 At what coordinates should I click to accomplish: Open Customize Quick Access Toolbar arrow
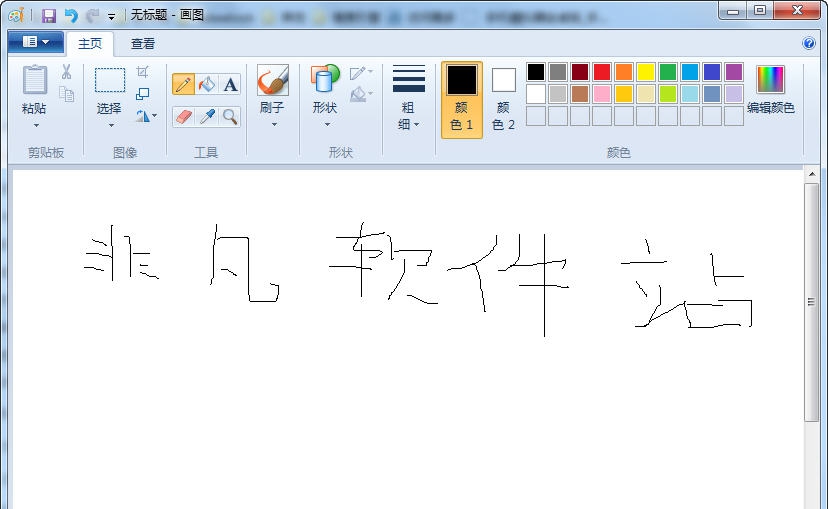[111, 16]
